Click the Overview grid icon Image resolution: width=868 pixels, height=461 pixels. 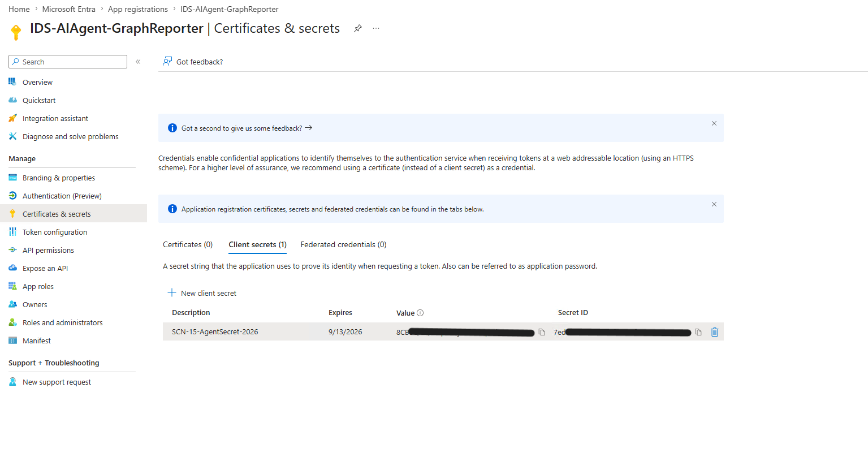(12, 82)
